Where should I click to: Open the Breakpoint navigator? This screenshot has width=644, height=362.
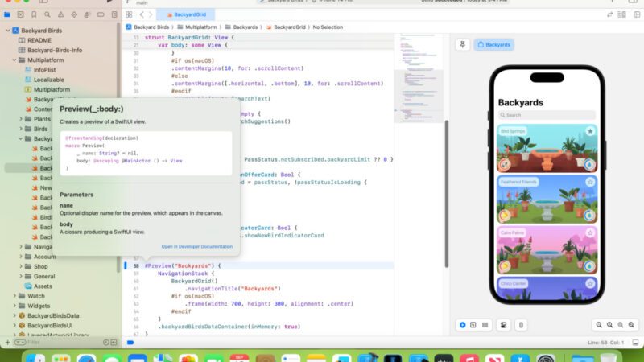click(x=101, y=14)
